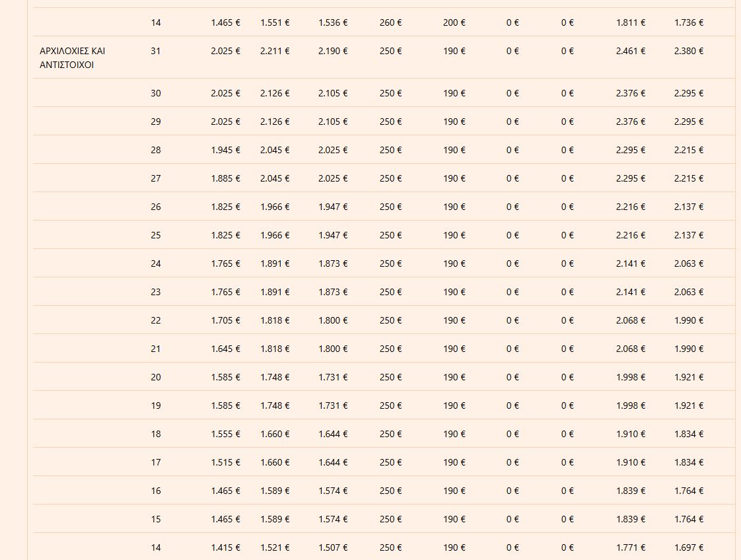Click the year number 25 cell
The height and width of the screenshot is (560, 741).
pyautogui.click(x=155, y=235)
